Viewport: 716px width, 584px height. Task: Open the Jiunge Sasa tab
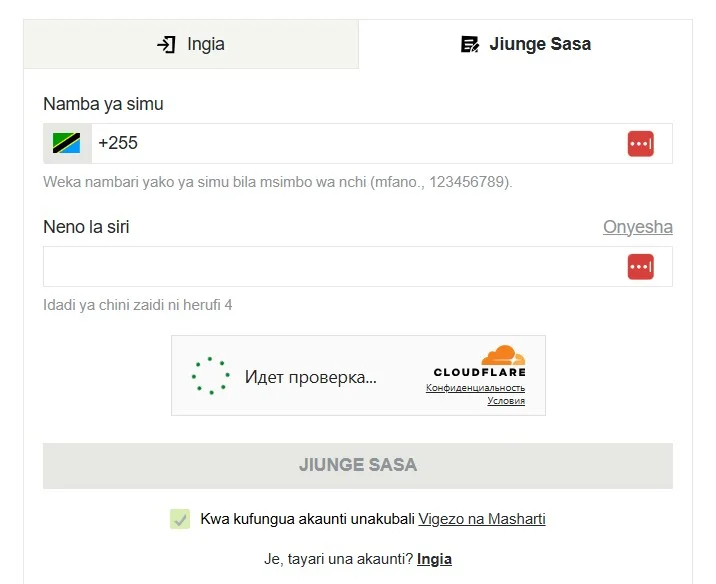(x=526, y=44)
